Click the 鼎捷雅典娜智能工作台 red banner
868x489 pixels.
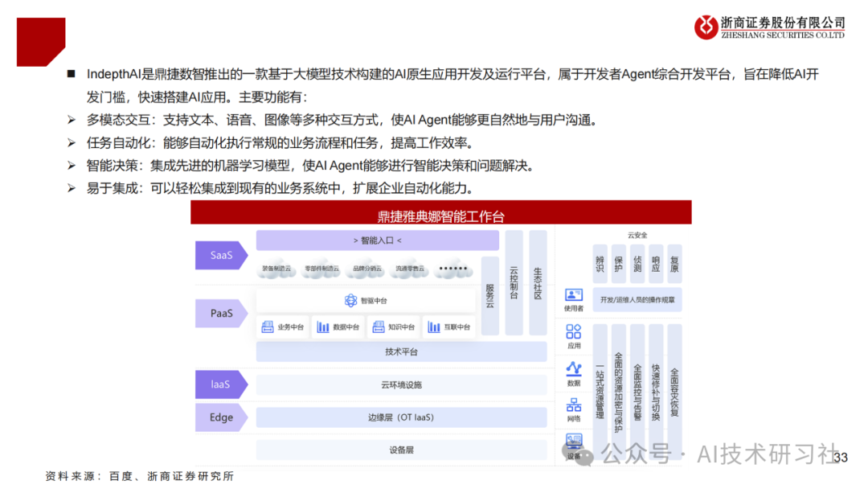click(x=441, y=212)
